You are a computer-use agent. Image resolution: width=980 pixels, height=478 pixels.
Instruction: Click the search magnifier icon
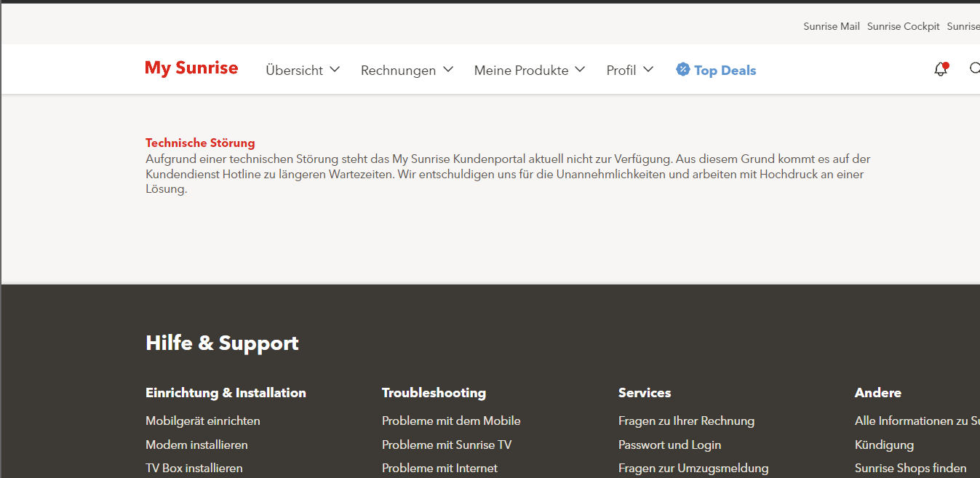click(975, 68)
